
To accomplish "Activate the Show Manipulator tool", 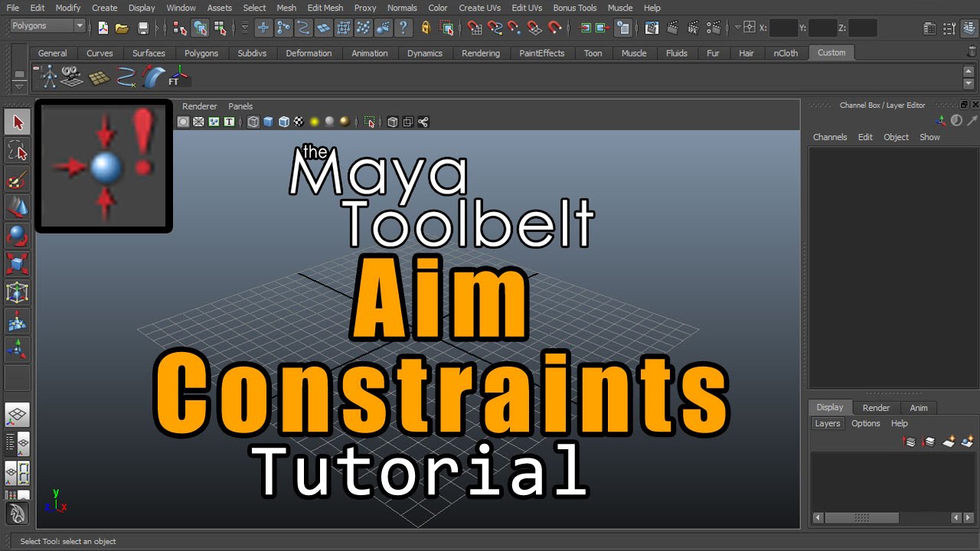I will (18, 350).
